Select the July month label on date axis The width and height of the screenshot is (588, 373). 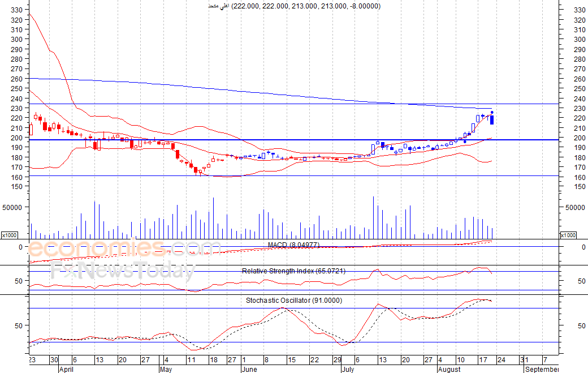[348, 369]
